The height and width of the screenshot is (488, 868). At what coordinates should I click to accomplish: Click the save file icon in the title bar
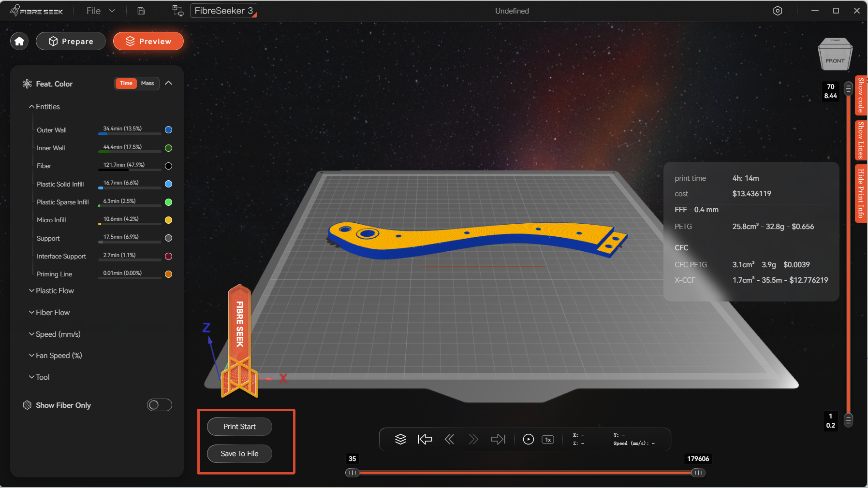point(141,11)
